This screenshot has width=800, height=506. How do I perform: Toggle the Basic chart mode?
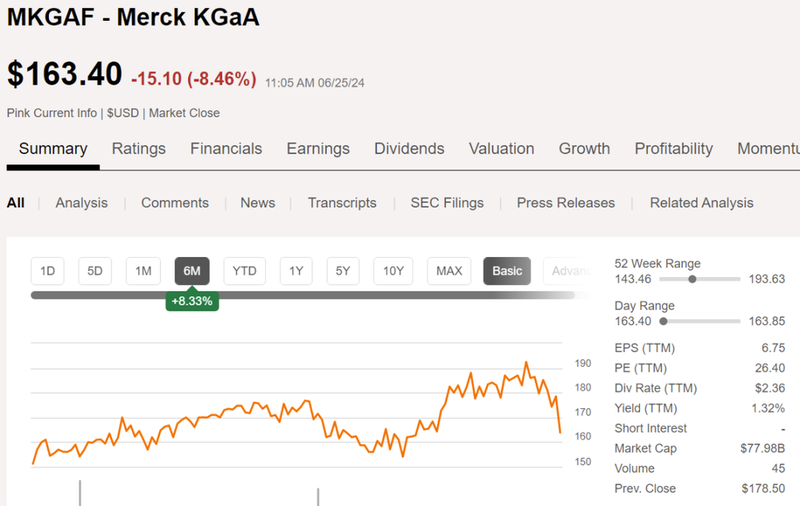(507, 271)
